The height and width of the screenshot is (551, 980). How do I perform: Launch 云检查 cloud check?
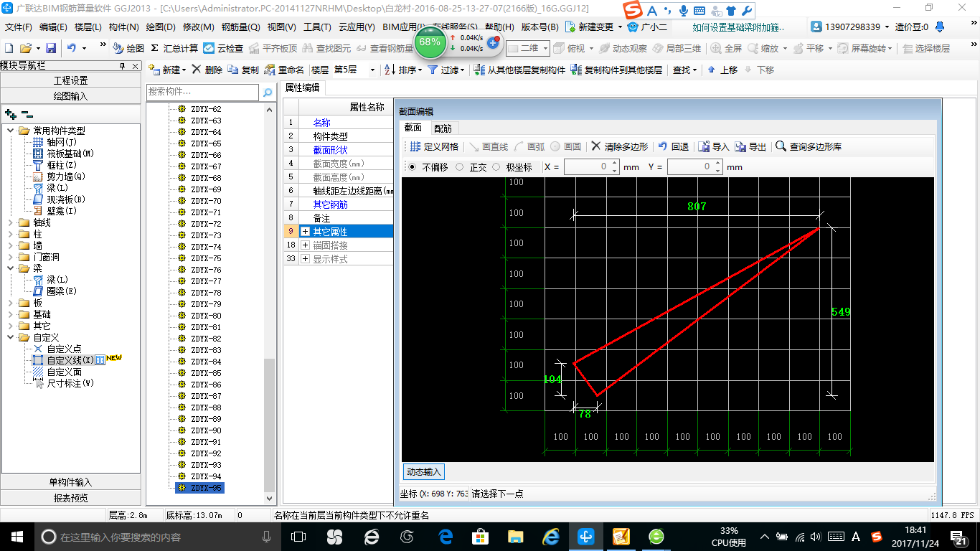click(x=223, y=48)
